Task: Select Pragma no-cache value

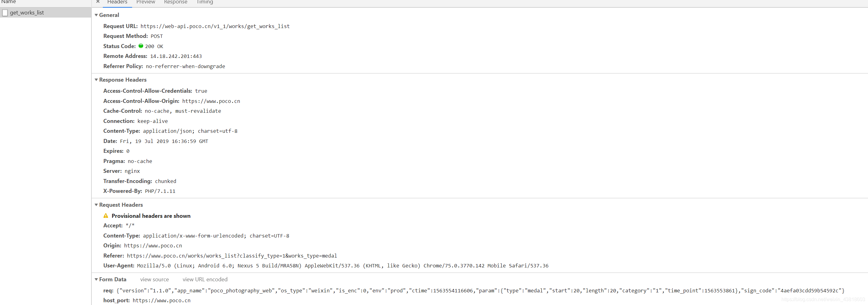Action: 140,161
